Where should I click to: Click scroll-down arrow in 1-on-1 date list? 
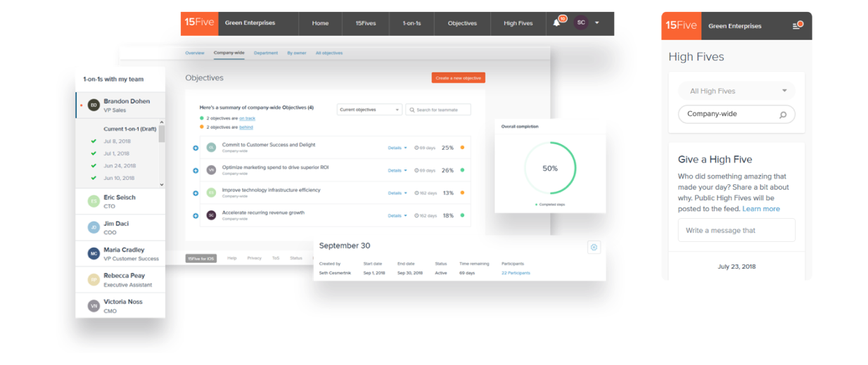tap(162, 185)
